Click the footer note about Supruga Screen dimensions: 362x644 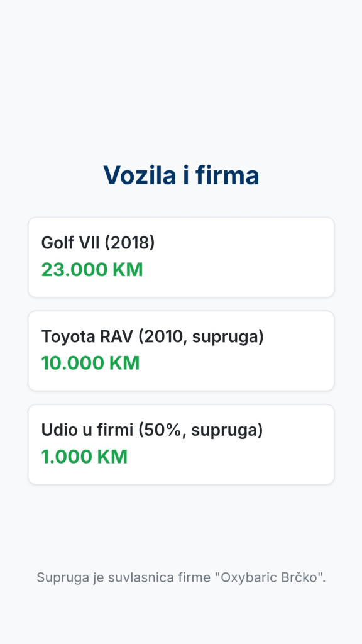click(x=181, y=577)
